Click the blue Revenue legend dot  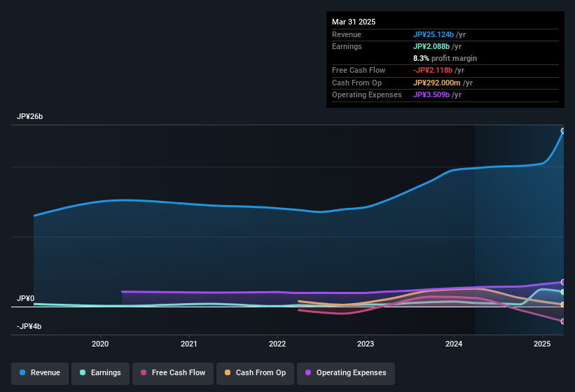pos(22,372)
